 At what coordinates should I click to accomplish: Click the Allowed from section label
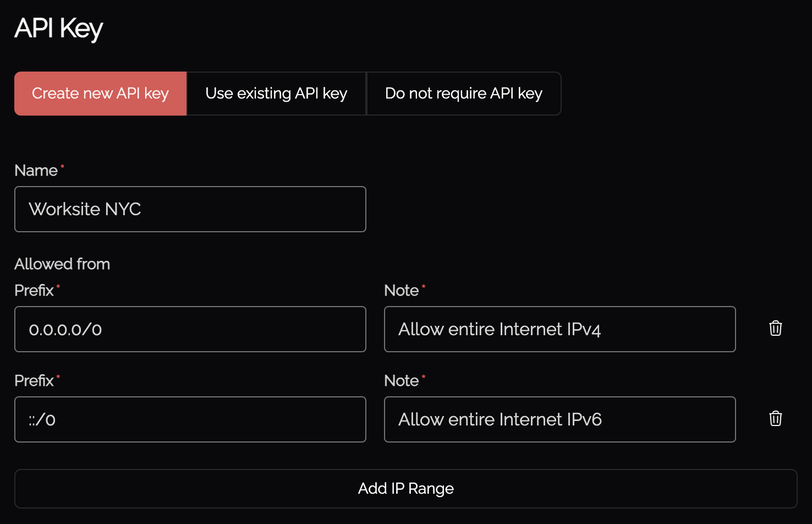click(x=62, y=264)
